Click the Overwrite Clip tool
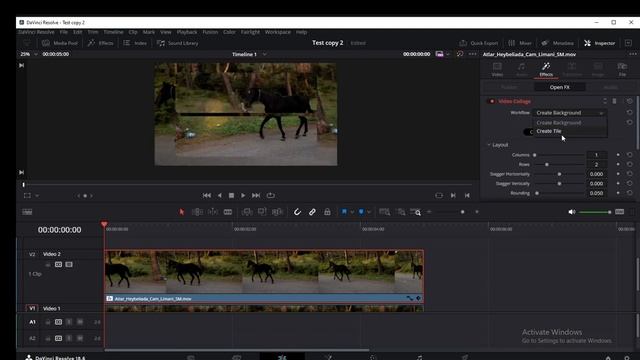The image size is (640, 360). coord(262,212)
